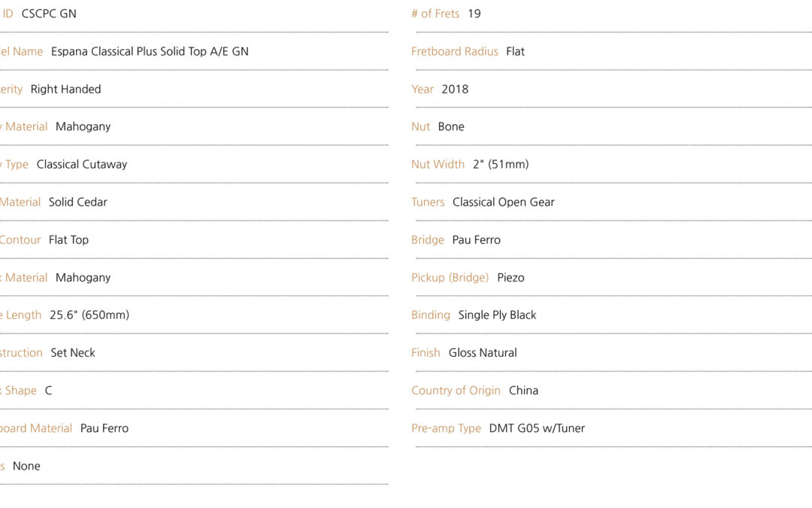Click the Right Handed dexterity value
Image resolution: width=812 pixels, height=508 pixels.
pos(65,89)
